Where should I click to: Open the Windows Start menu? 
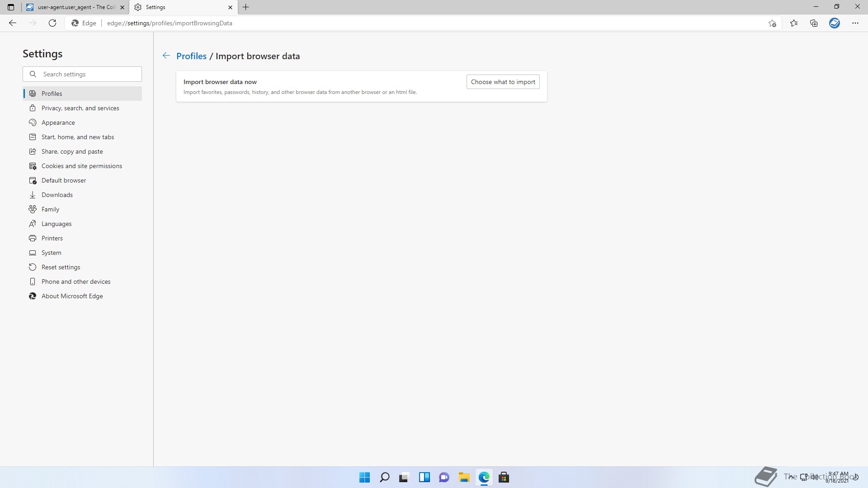[364, 477]
